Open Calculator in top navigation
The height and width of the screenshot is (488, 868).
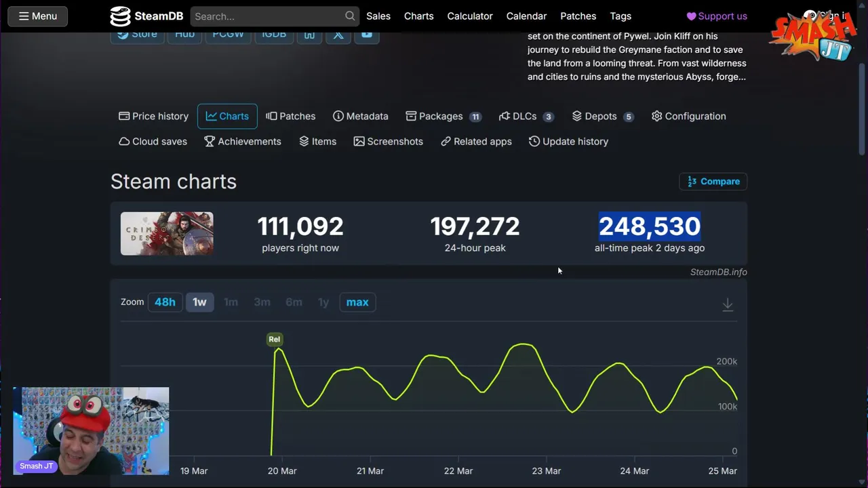click(x=470, y=16)
